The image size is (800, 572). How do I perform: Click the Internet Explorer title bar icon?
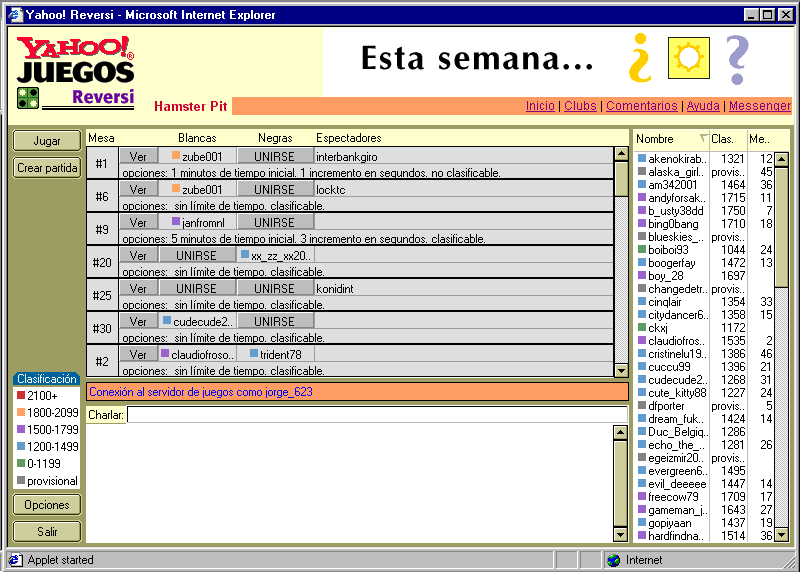(15, 14)
